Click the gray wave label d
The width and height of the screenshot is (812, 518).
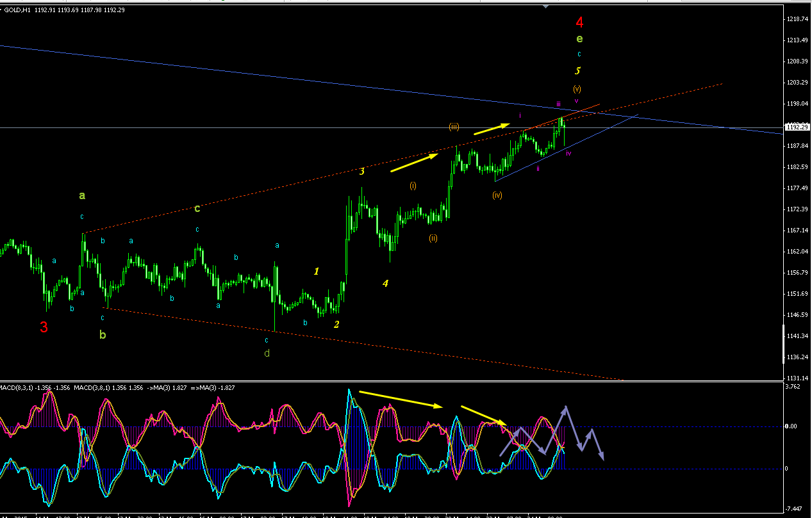pos(267,352)
